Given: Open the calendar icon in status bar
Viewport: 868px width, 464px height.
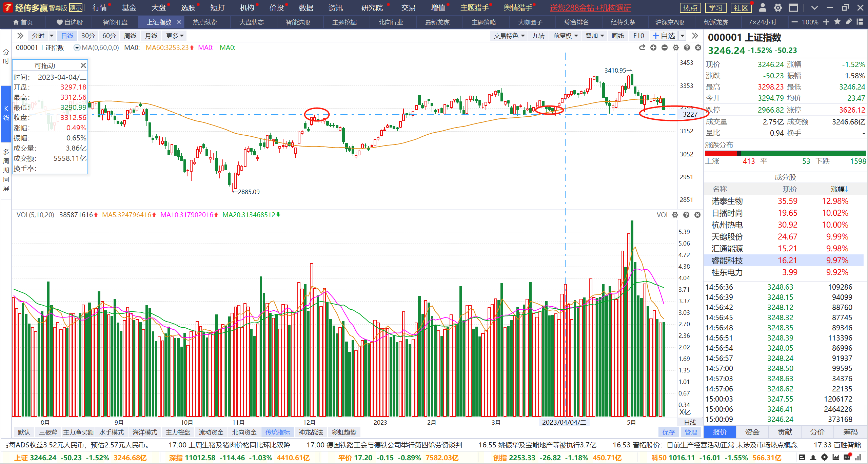Looking at the screenshot, I should (802, 457).
